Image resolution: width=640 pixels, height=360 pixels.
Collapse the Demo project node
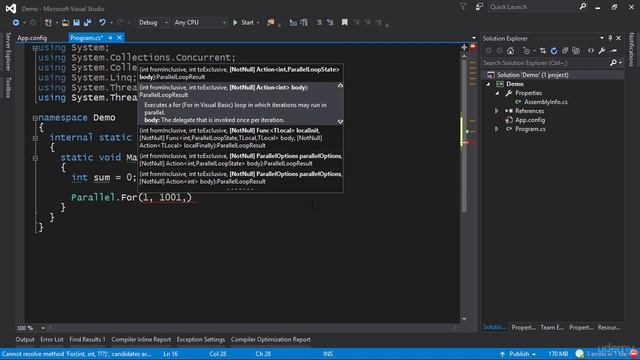click(488, 84)
